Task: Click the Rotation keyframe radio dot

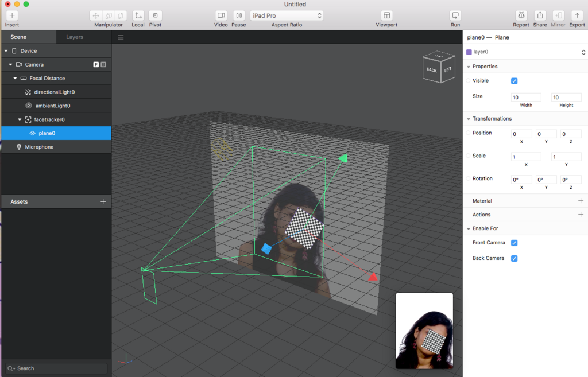Action: click(x=468, y=178)
